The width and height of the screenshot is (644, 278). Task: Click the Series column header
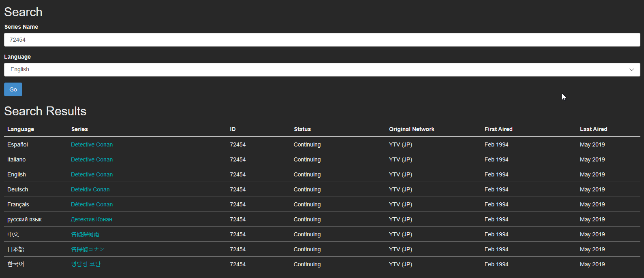[79, 129]
